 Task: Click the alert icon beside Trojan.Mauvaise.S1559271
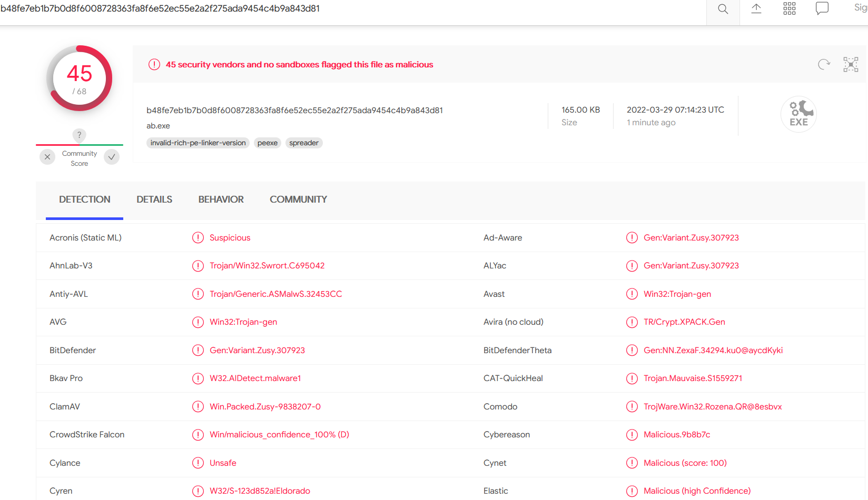(632, 378)
